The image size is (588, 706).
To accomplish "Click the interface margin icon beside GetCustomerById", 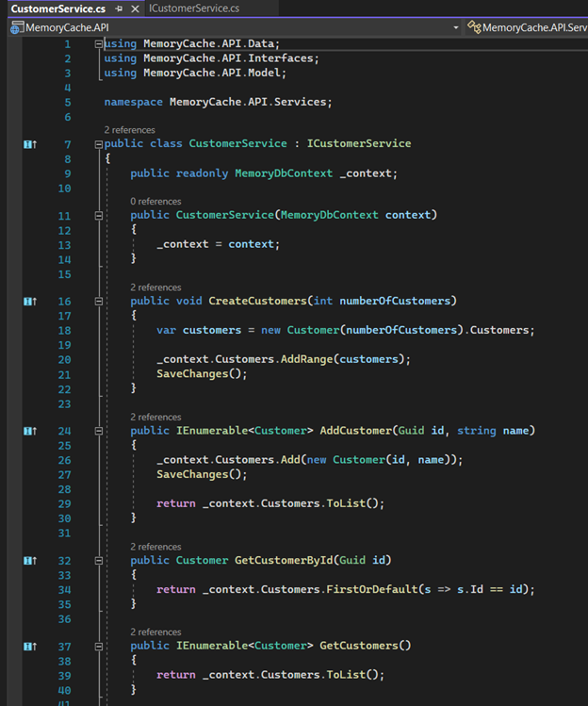I will point(29,560).
